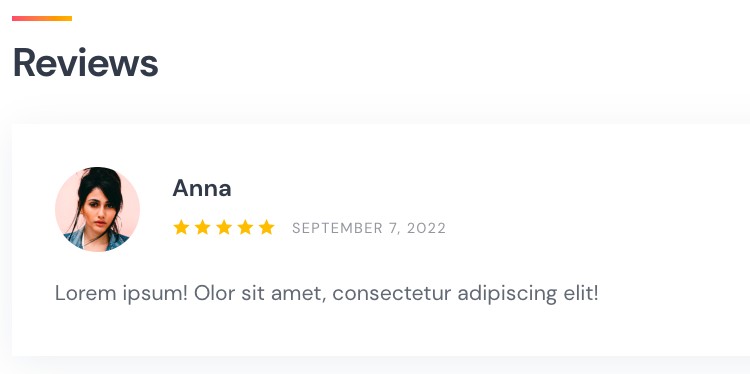This screenshot has height=374, width=750.
Task: Click the year 2022 in the date
Action: 426,228
